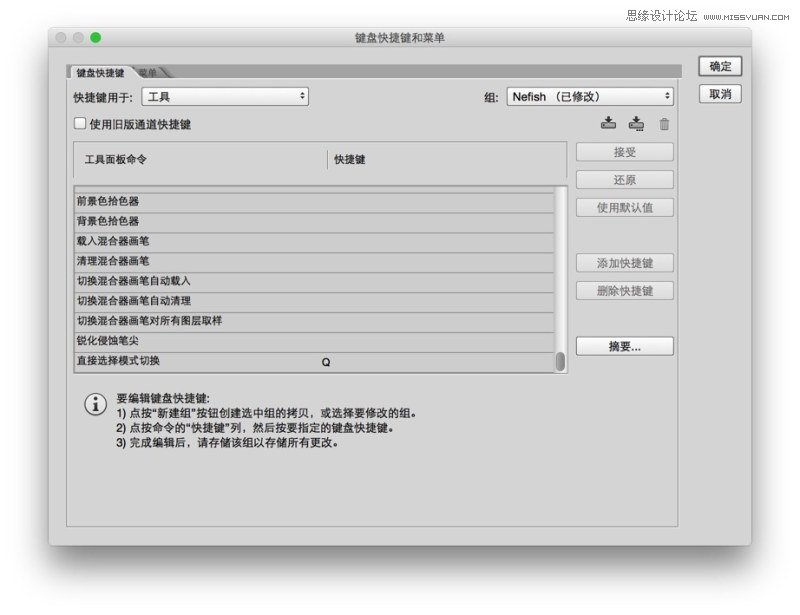Click the 还原 button

click(624, 179)
